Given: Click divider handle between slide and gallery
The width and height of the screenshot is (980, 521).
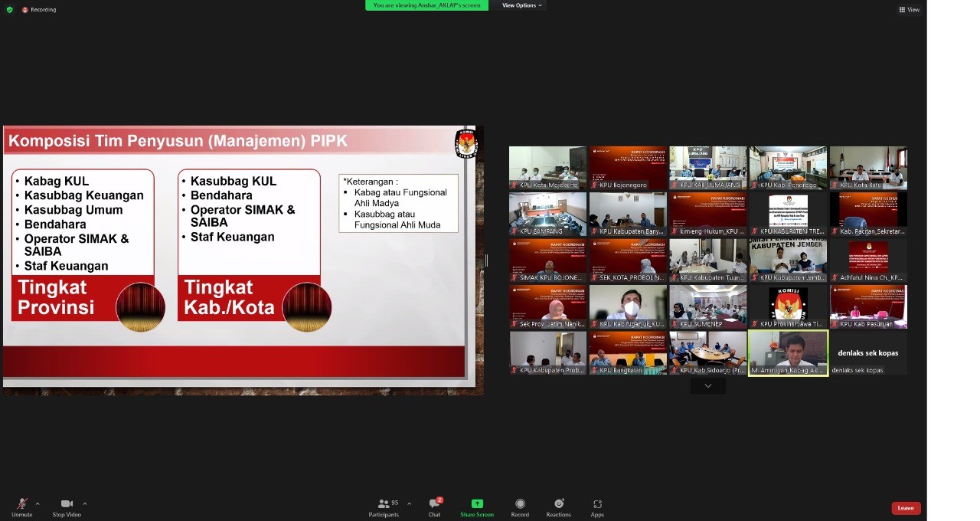Looking at the screenshot, I should pos(486,260).
